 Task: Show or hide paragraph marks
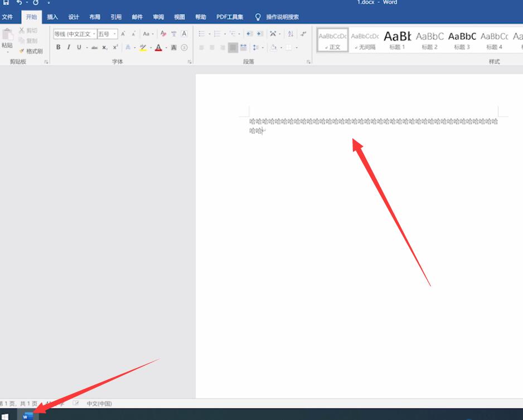coord(303,33)
